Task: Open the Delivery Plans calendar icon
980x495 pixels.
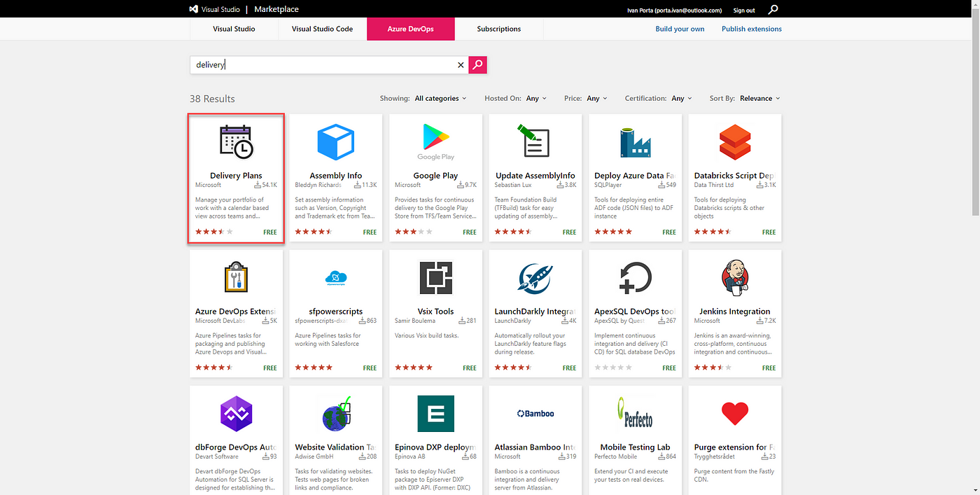Action: [x=236, y=141]
